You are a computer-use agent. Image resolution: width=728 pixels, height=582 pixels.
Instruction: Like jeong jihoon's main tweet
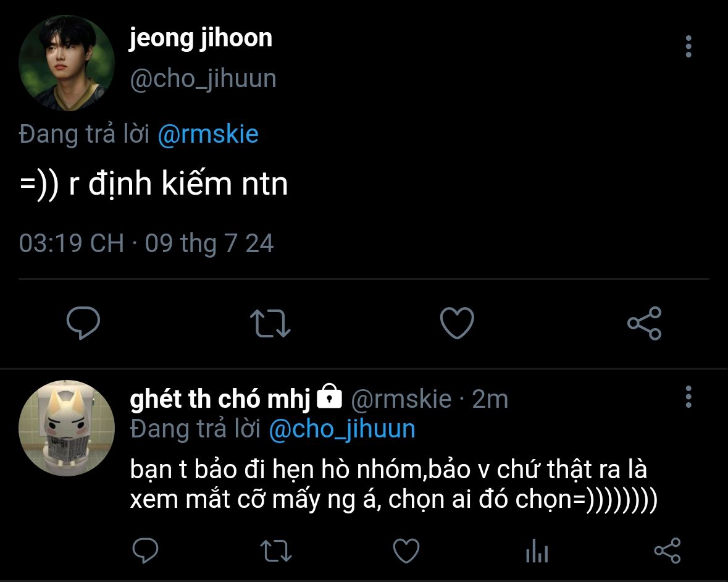pos(457,323)
